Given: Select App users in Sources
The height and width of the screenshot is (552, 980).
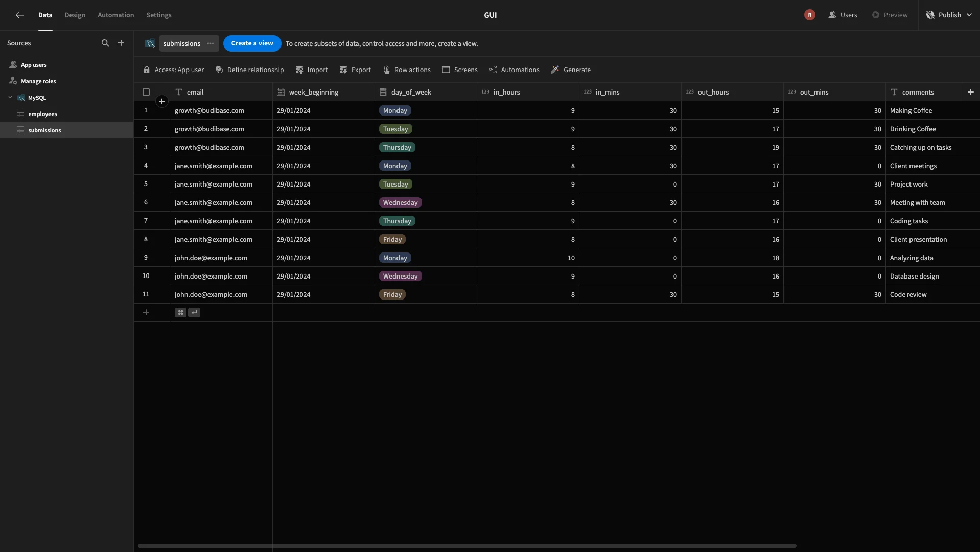Looking at the screenshot, I should click(66, 65).
